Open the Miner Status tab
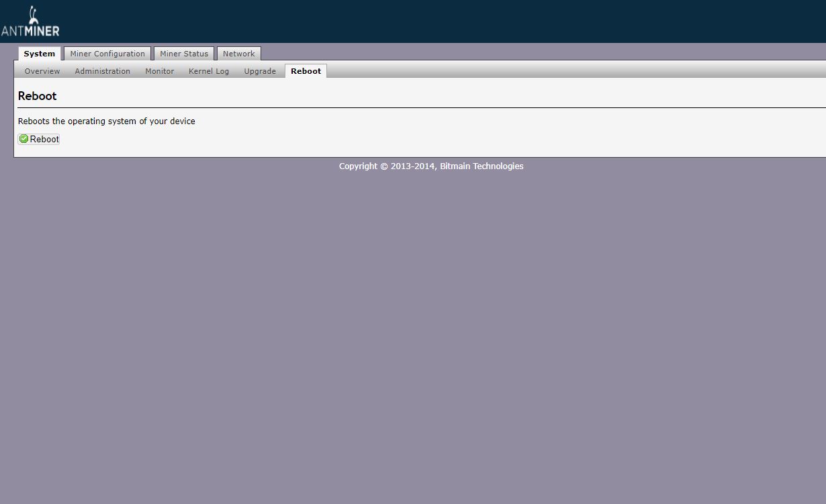This screenshot has width=826, height=504. pyautogui.click(x=184, y=54)
